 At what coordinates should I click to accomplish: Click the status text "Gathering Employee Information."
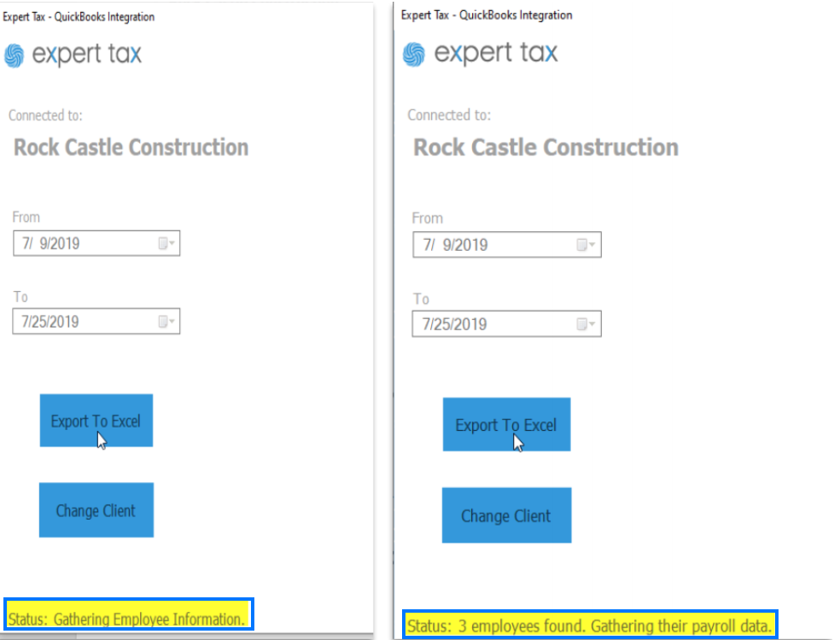click(x=149, y=620)
